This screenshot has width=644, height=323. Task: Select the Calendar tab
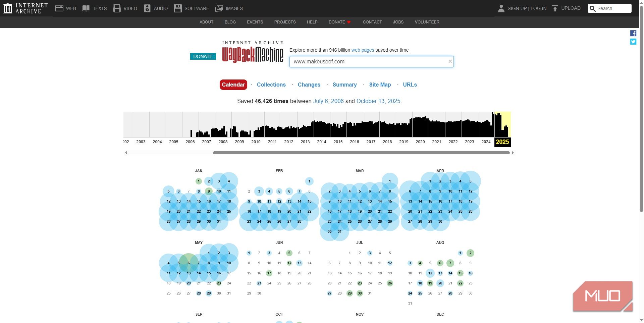coord(233,85)
